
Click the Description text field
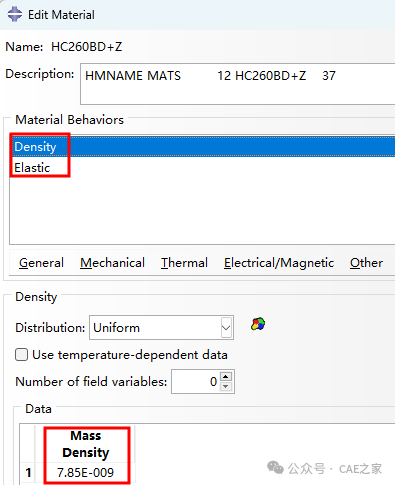tap(238, 84)
